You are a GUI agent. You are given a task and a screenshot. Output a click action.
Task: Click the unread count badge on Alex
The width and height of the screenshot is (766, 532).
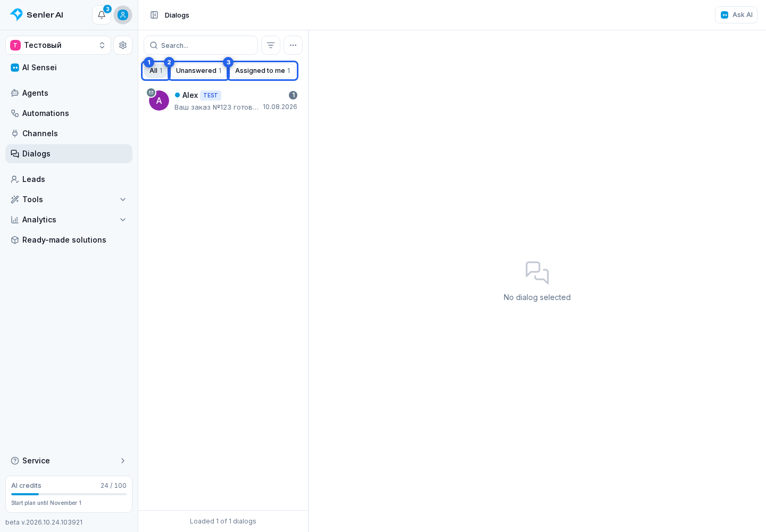point(293,95)
